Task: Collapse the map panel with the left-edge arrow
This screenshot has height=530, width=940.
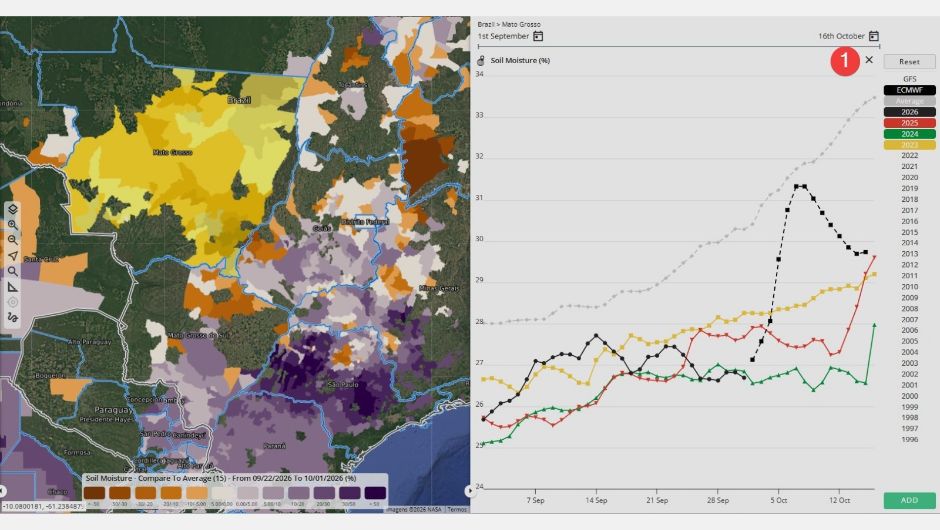Action: (2, 490)
